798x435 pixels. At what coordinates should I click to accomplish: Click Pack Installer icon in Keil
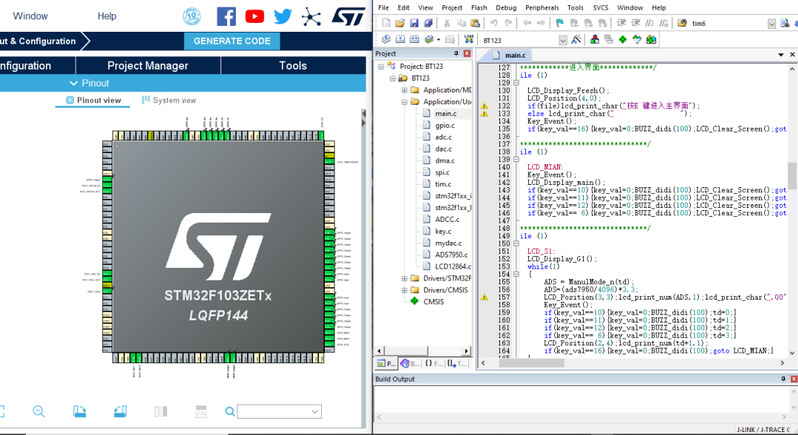tap(651, 40)
